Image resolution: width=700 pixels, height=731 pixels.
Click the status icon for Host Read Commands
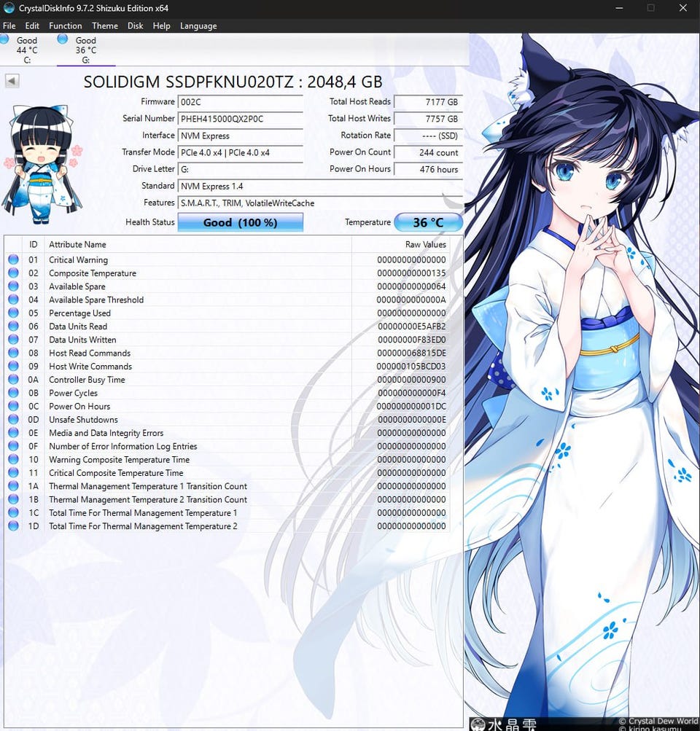(x=14, y=353)
